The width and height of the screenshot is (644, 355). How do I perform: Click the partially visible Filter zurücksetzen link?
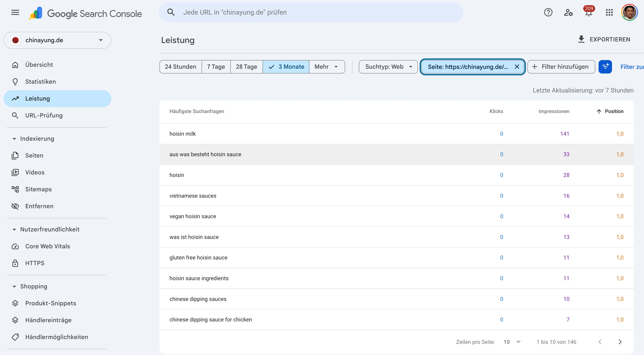632,67
